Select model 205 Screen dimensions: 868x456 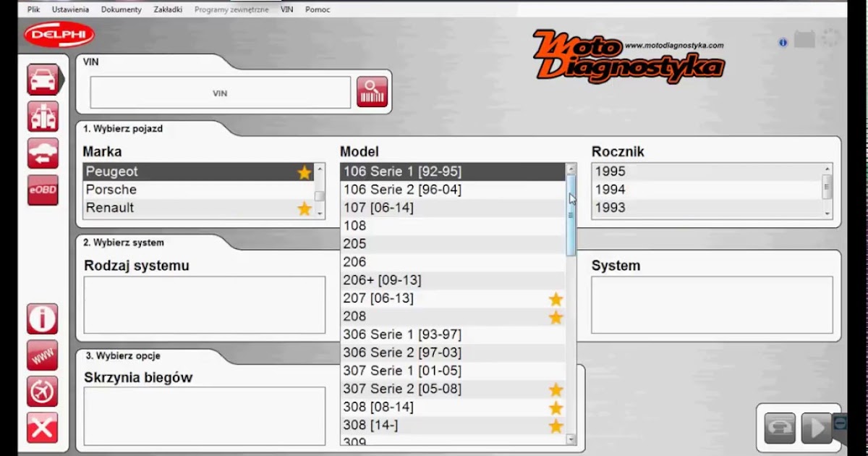(453, 244)
